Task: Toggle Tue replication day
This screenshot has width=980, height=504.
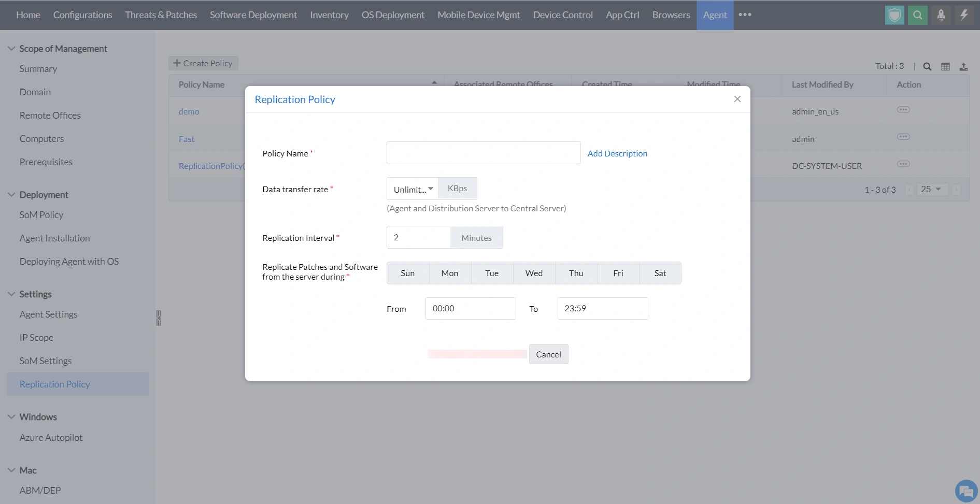Action: point(492,273)
